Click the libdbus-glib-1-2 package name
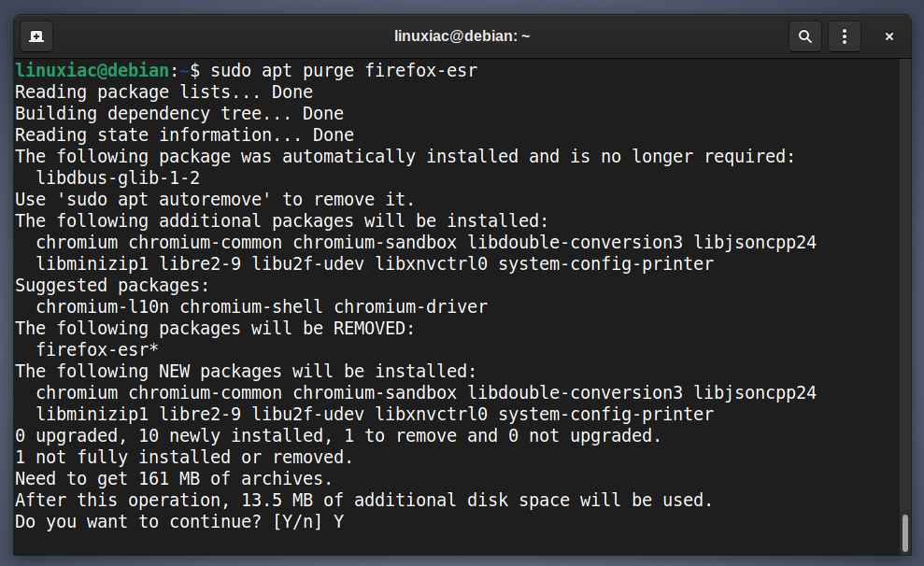Image resolution: width=924 pixels, height=566 pixels. [x=118, y=177]
